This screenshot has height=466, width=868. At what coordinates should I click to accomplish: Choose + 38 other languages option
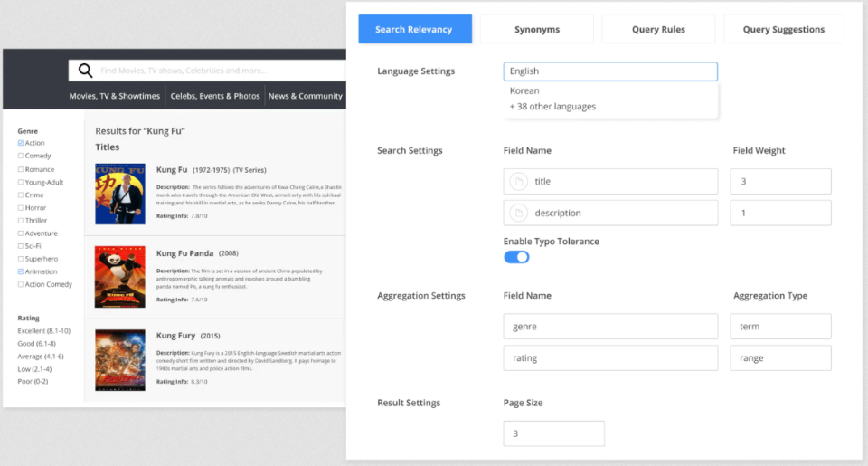tap(552, 107)
